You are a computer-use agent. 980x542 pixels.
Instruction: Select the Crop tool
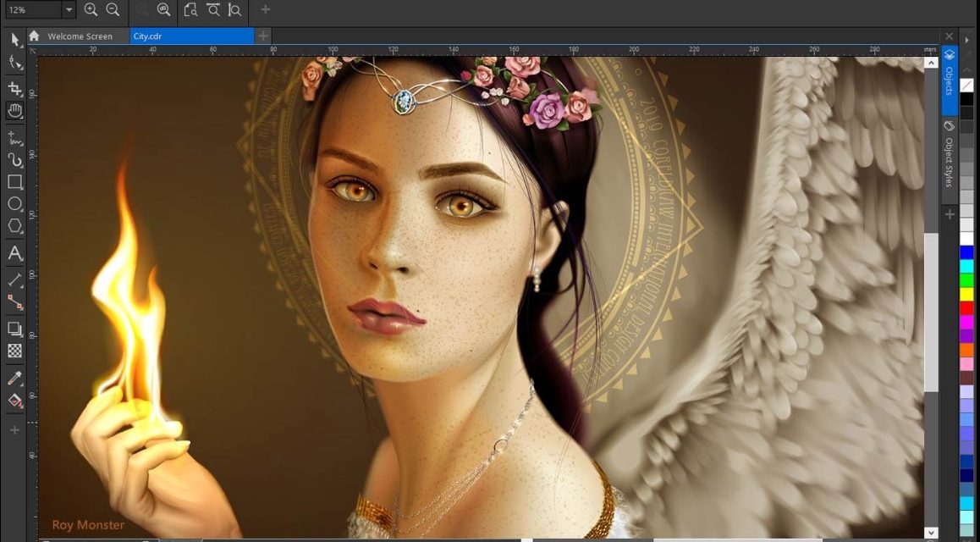tap(15, 88)
